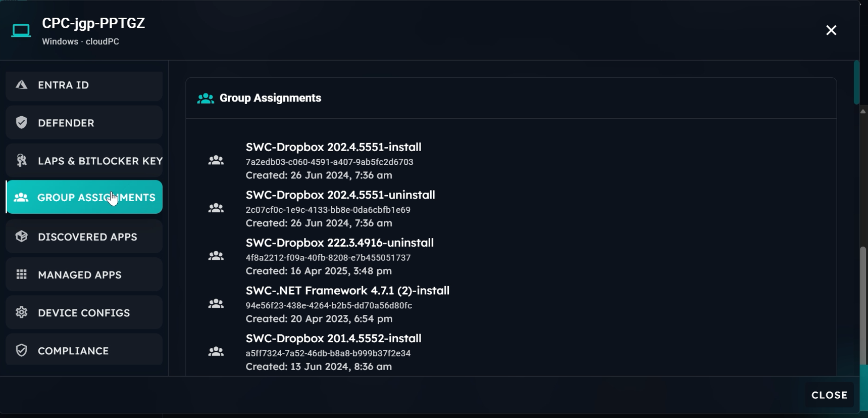Click the Defender shield icon
The width and height of the screenshot is (868, 418).
click(21, 123)
